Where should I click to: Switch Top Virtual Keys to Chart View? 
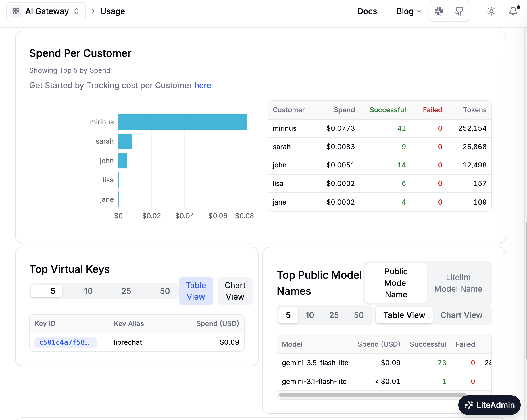tap(235, 291)
